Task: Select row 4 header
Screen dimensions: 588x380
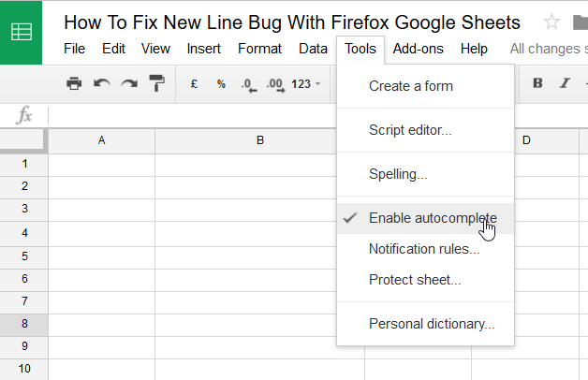Action: 24,233
